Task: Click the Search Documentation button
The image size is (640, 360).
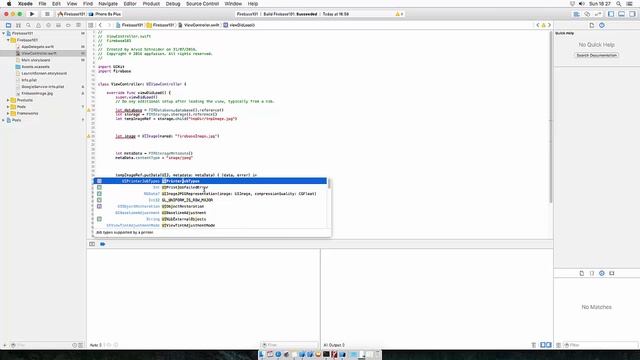Action: (x=596, y=55)
